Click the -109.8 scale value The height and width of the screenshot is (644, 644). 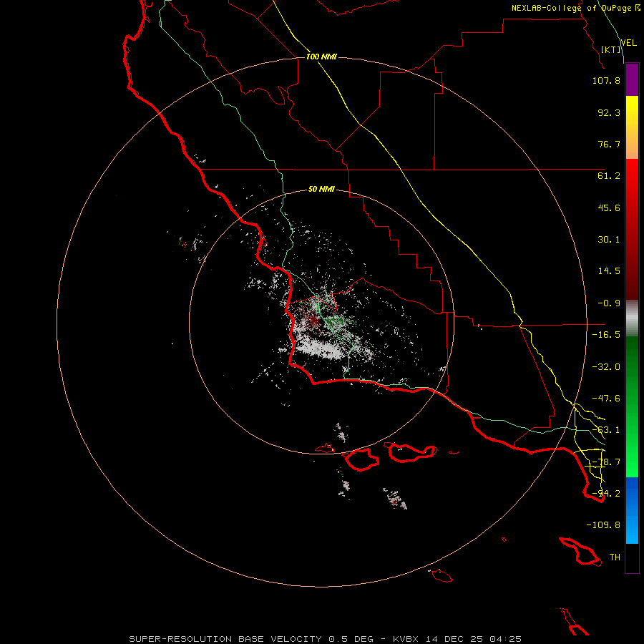603,525
